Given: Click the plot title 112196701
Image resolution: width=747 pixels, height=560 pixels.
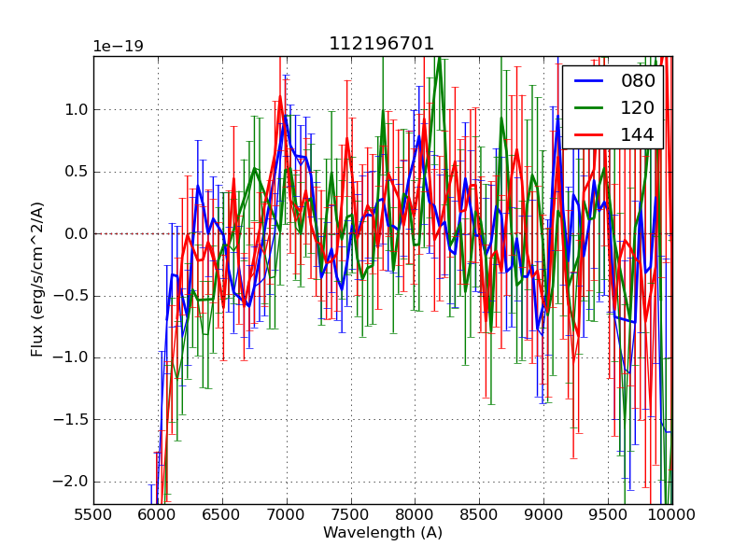Looking at the screenshot, I should (x=382, y=44).
